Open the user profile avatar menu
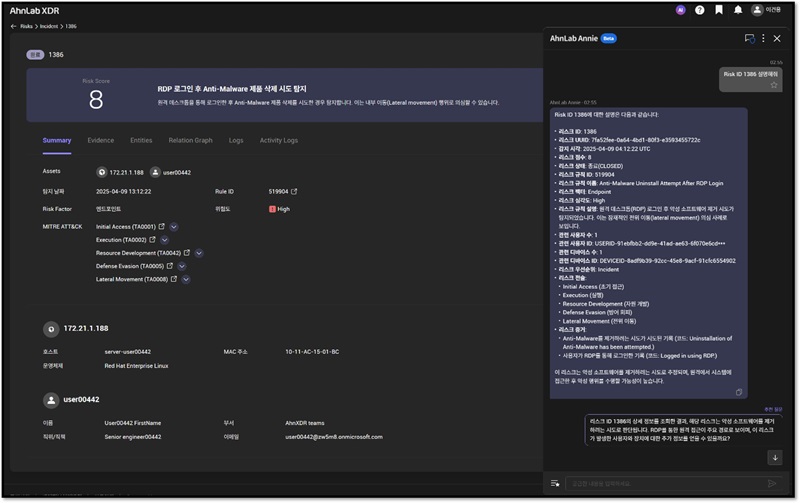Viewport: 800px width, 503px height. coord(757,10)
